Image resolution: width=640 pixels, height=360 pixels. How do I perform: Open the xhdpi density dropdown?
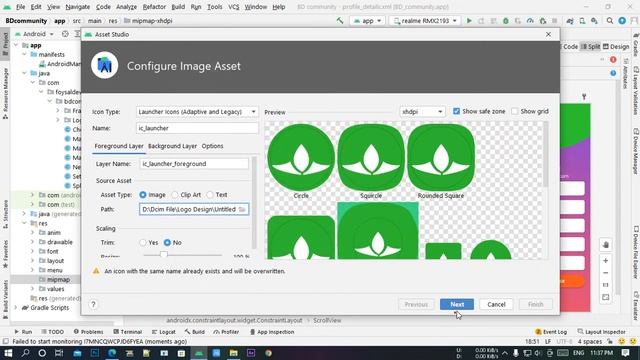(x=422, y=111)
